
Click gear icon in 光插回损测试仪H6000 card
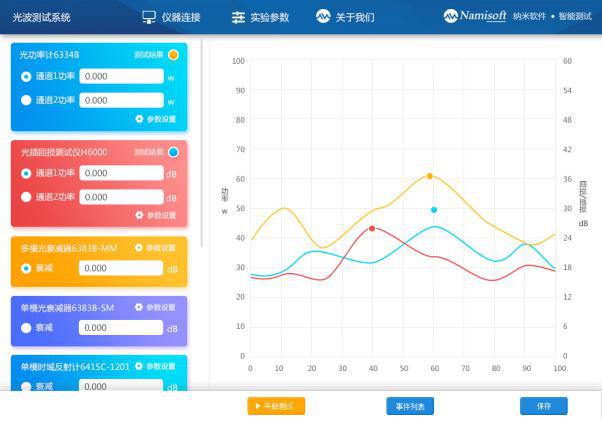[139, 215]
